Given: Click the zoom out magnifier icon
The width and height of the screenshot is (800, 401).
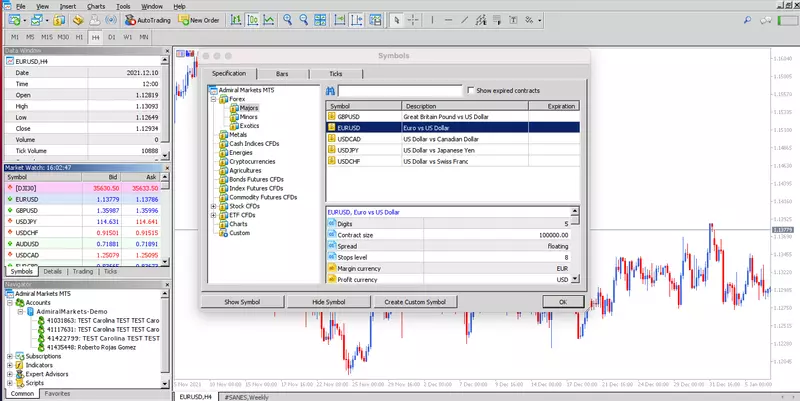Looking at the screenshot, I should 304,20.
